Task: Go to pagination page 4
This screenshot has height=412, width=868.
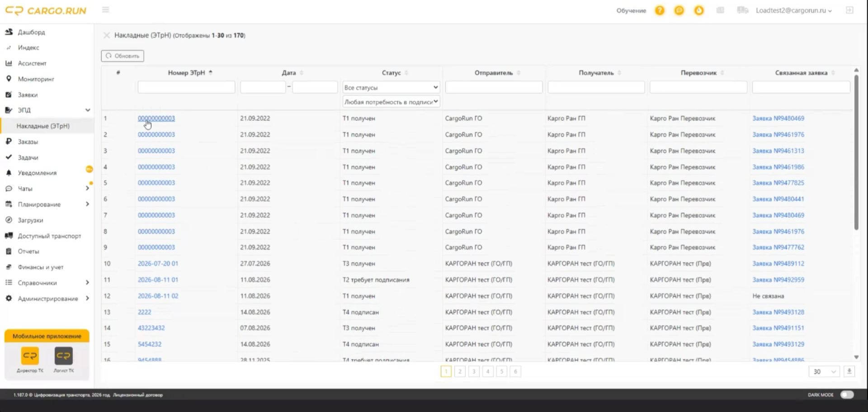Action: (487, 371)
